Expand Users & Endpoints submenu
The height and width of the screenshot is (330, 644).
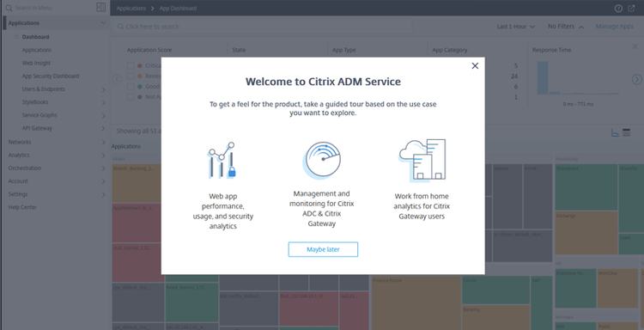(104, 89)
